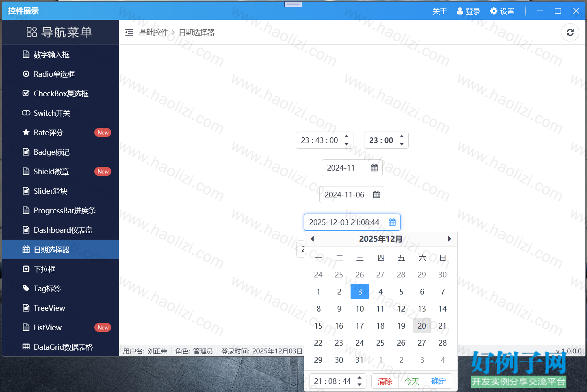Open 设置 settings gear
587x392 pixels.
[x=503, y=11]
